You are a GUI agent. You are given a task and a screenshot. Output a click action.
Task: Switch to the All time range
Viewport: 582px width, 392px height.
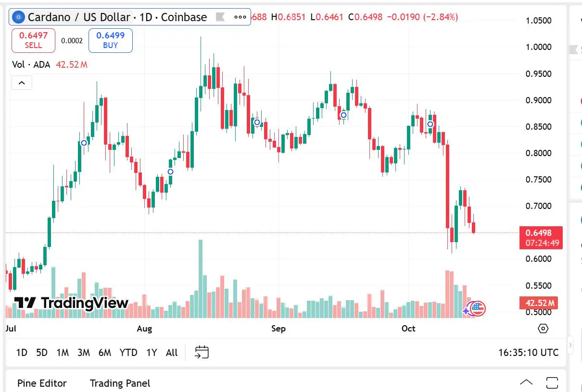[172, 353]
